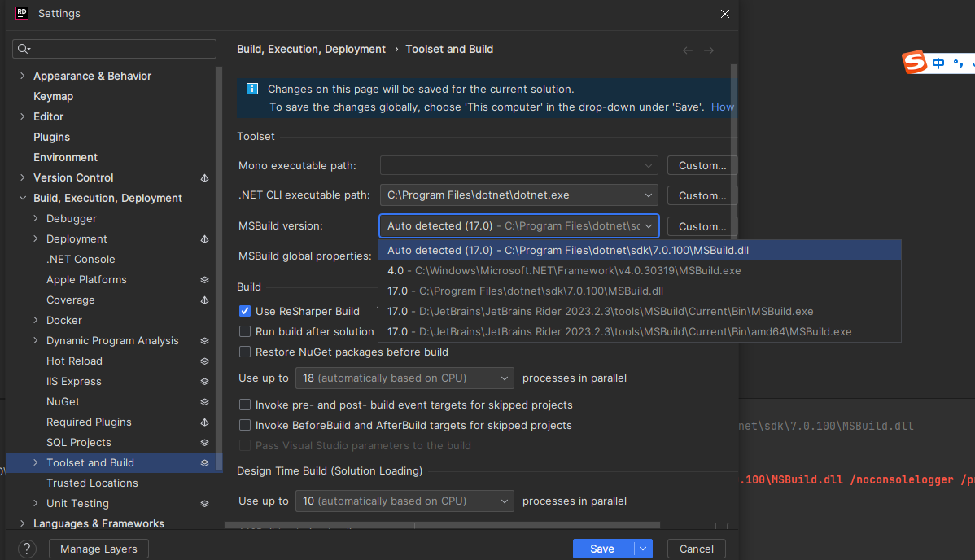
Task: Click Custom button for MSBuild version
Action: 702,226
